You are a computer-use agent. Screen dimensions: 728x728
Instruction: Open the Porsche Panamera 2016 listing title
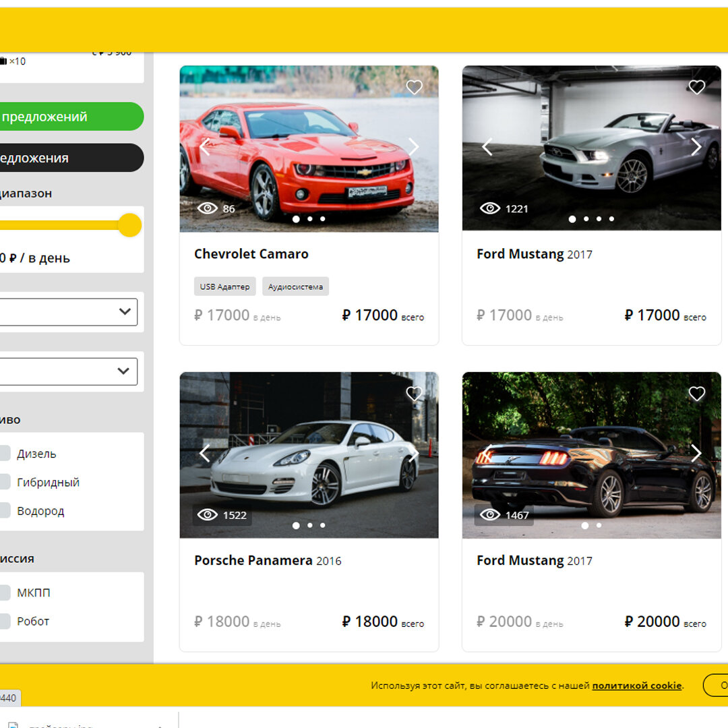click(268, 560)
